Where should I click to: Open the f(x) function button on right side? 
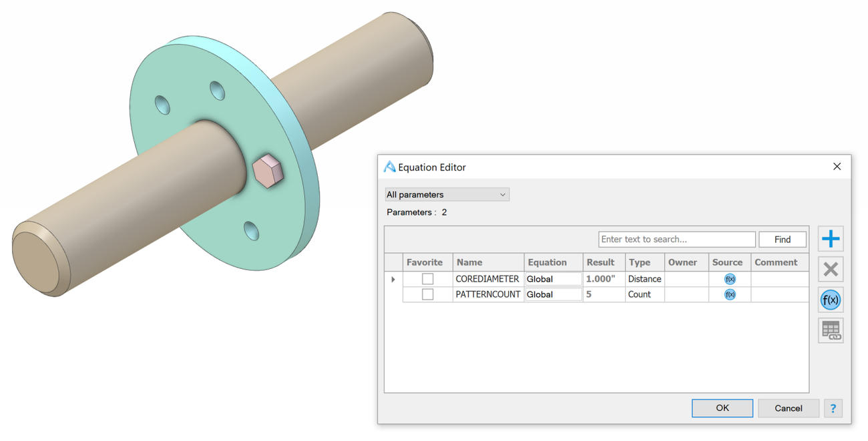point(831,300)
